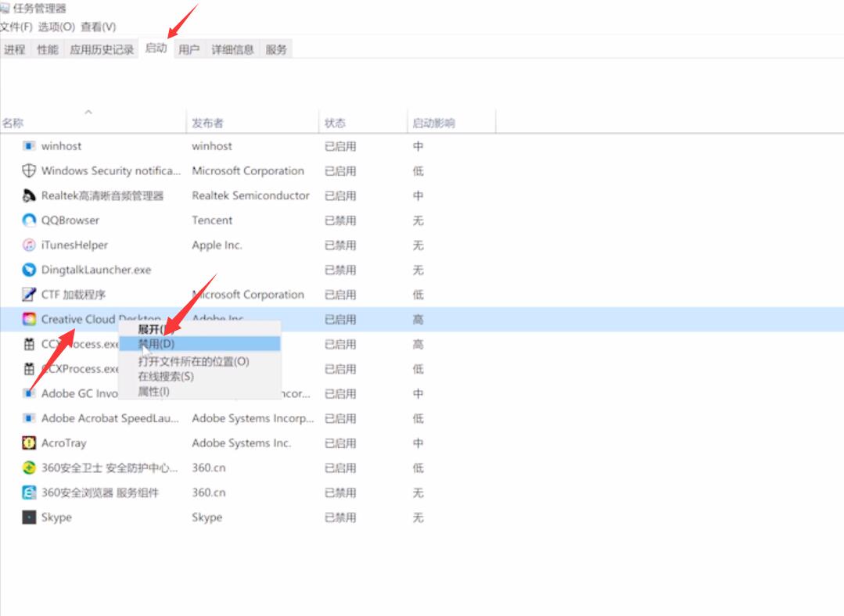The height and width of the screenshot is (616, 844).
Task: Click the Realtek audio manager speaker icon
Action: 29,195
